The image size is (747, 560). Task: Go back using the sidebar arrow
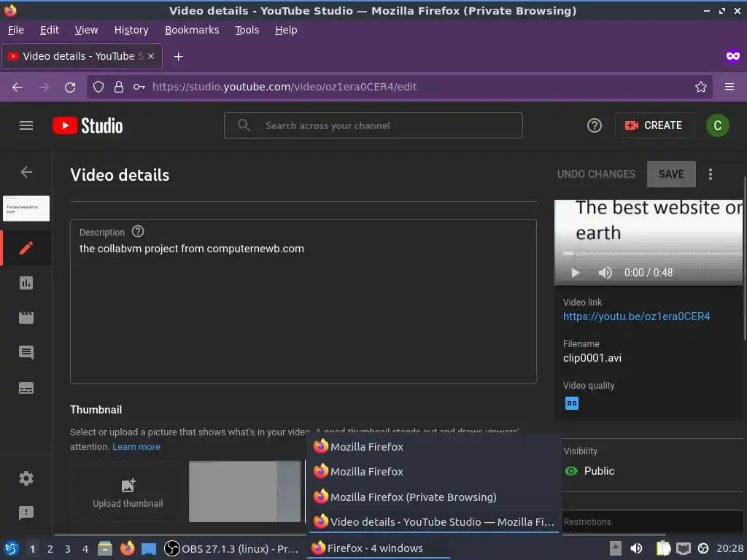tap(26, 172)
